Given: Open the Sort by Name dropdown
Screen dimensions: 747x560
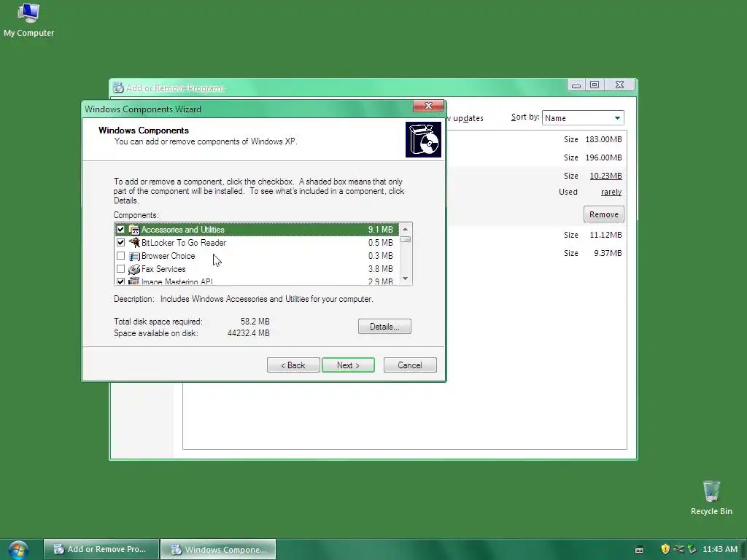Looking at the screenshot, I should 583,117.
